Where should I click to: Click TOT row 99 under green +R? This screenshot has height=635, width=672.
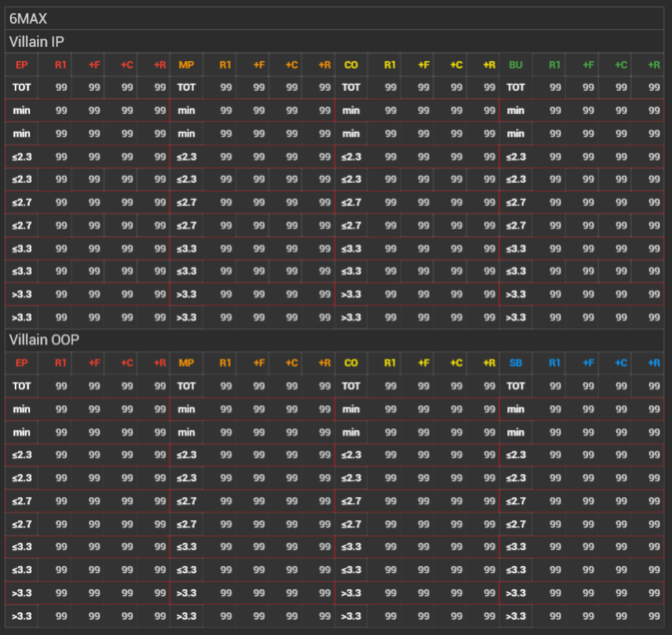pyautogui.click(x=654, y=88)
